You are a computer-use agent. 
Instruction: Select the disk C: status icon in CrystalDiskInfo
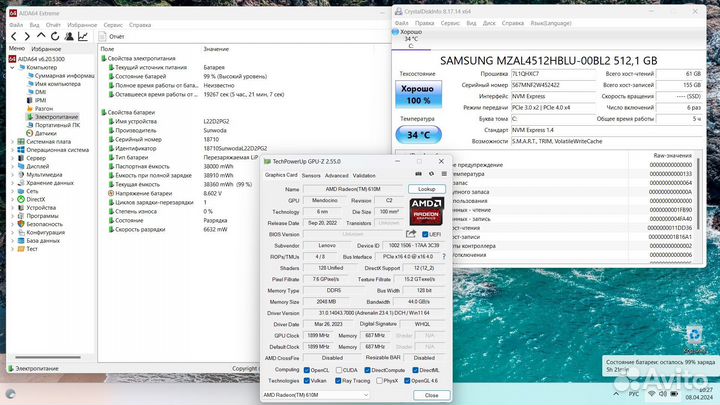[395, 32]
